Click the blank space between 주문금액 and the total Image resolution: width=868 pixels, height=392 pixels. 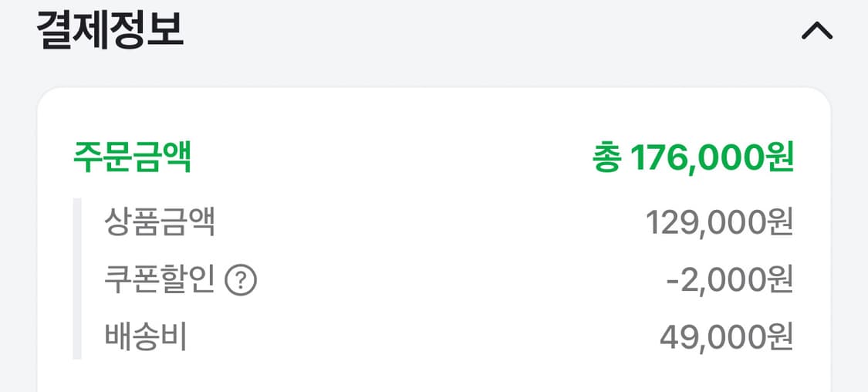coord(386,158)
